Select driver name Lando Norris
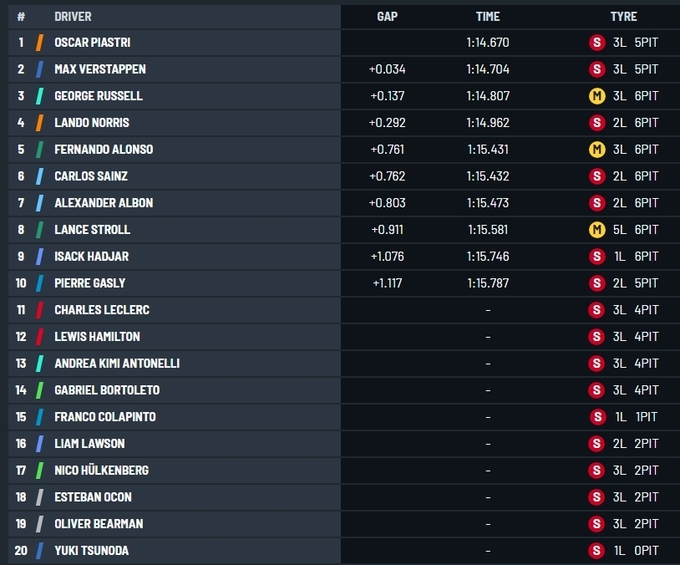Screen dimensions: 680x565 [92, 123]
